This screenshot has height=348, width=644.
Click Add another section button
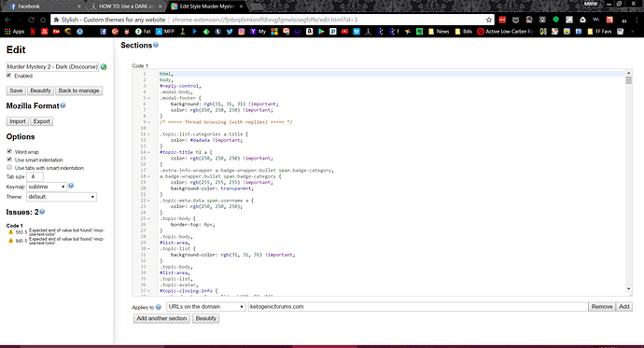(x=161, y=318)
